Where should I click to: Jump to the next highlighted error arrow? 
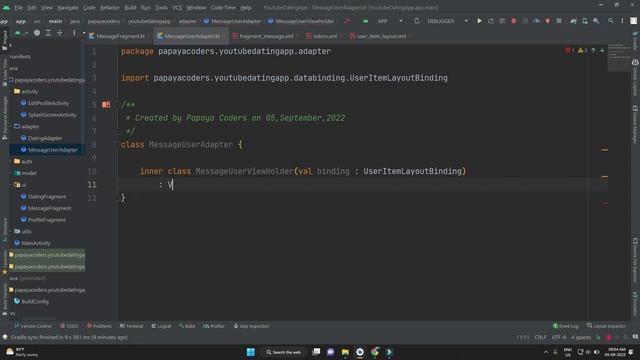click(x=602, y=50)
